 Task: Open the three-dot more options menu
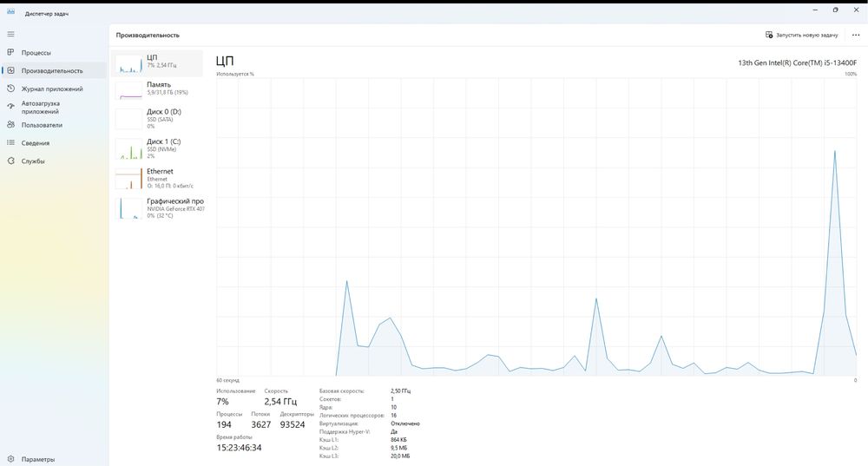click(855, 35)
